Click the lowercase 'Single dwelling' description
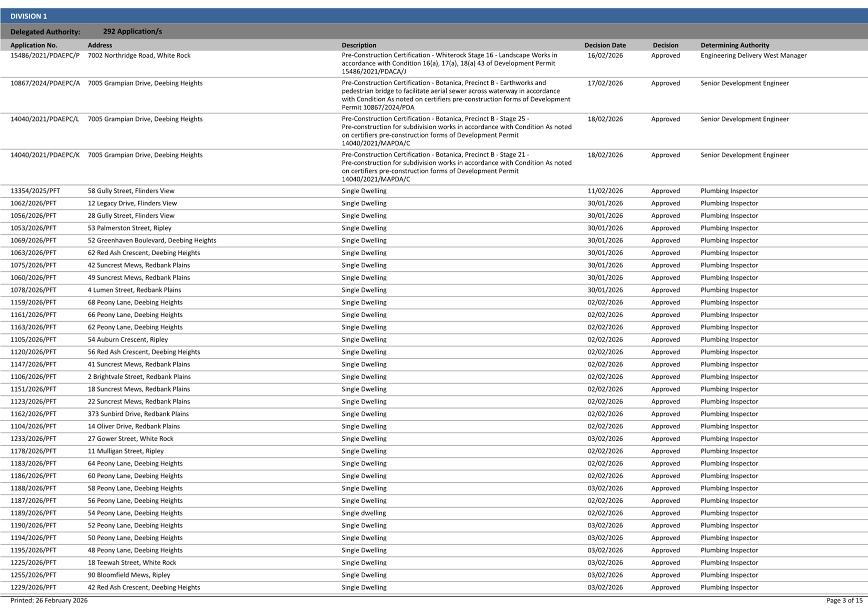The image size is (868, 613). coord(364,513)
